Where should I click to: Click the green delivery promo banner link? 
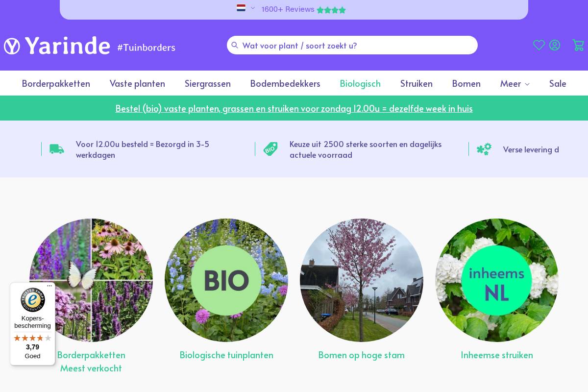pos(294,108)
